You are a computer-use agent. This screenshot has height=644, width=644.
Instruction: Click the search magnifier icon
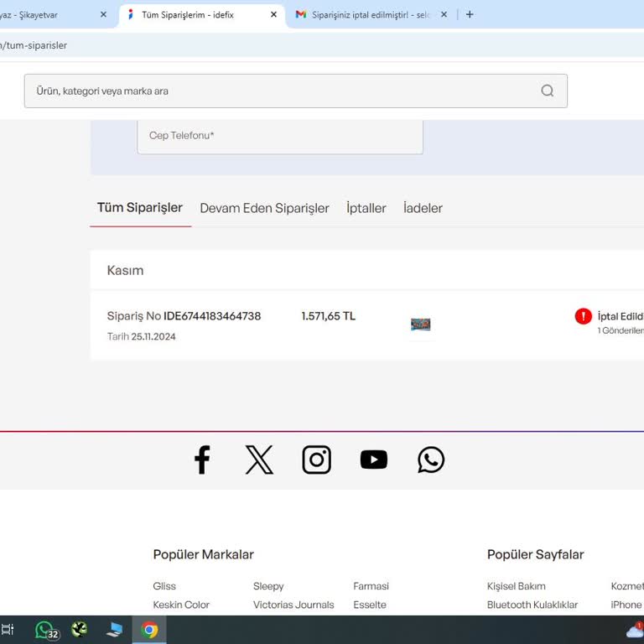(x=548, y=91)
